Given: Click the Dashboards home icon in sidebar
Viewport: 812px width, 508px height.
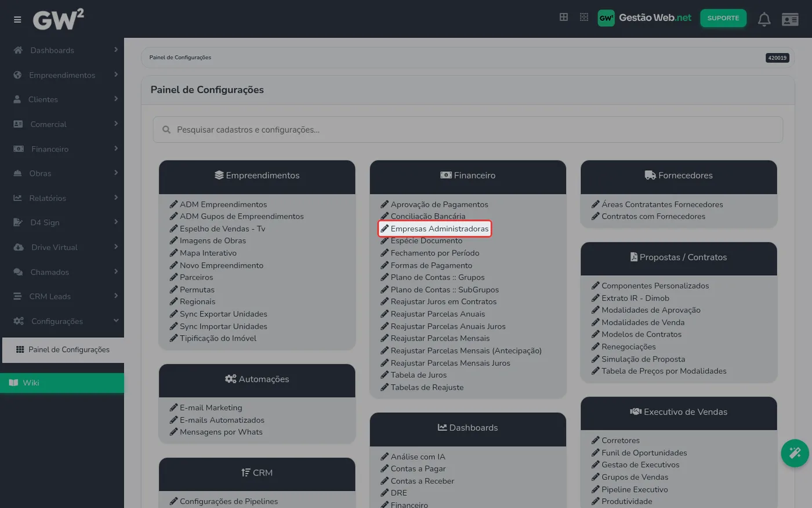Looking at the screenshot, I should coord(18,50).
